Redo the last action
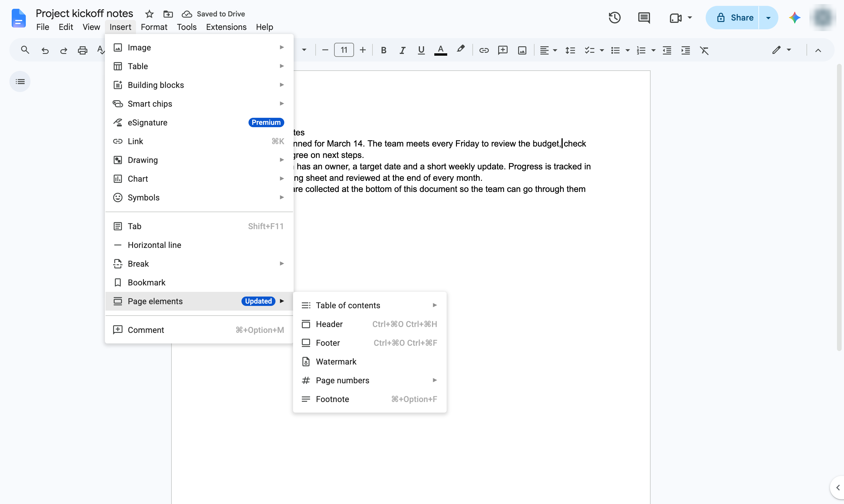The image size is (844, 504). [64, 51]
